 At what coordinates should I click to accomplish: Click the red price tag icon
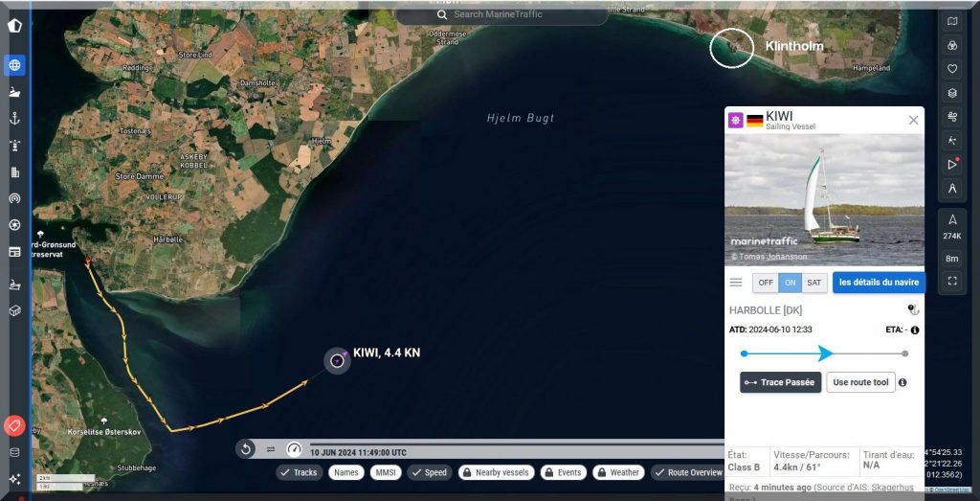pos(14,425)
